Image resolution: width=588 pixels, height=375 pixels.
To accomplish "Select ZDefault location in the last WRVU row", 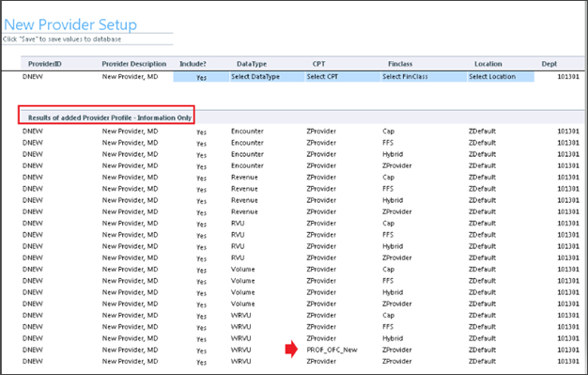I will point(482,361).
